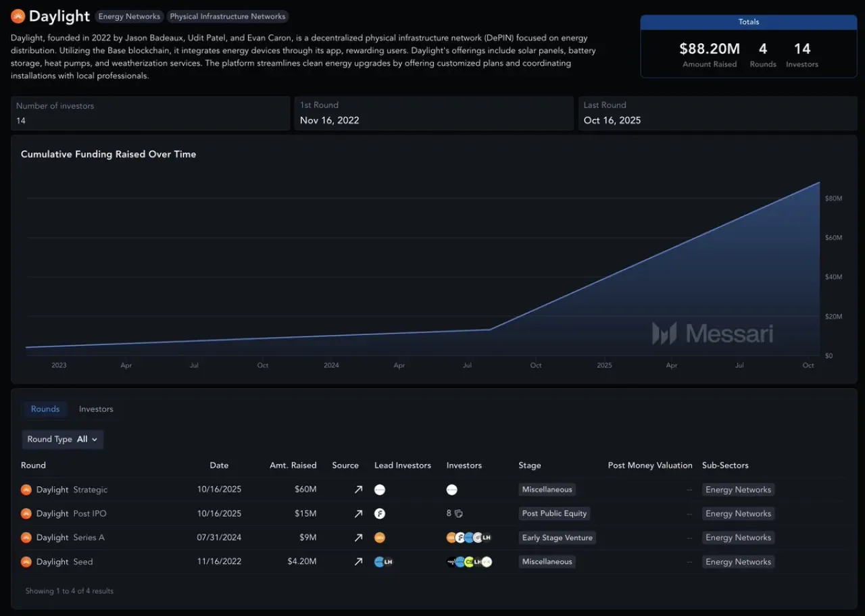Switch to the Investors tab
The image size is (865, 616).
(x=96, y=409)
